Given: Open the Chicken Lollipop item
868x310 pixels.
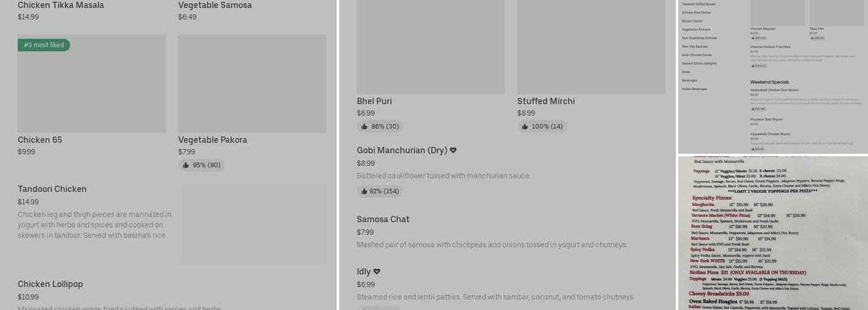Looking at the screenshot, I should click(50, 284).
